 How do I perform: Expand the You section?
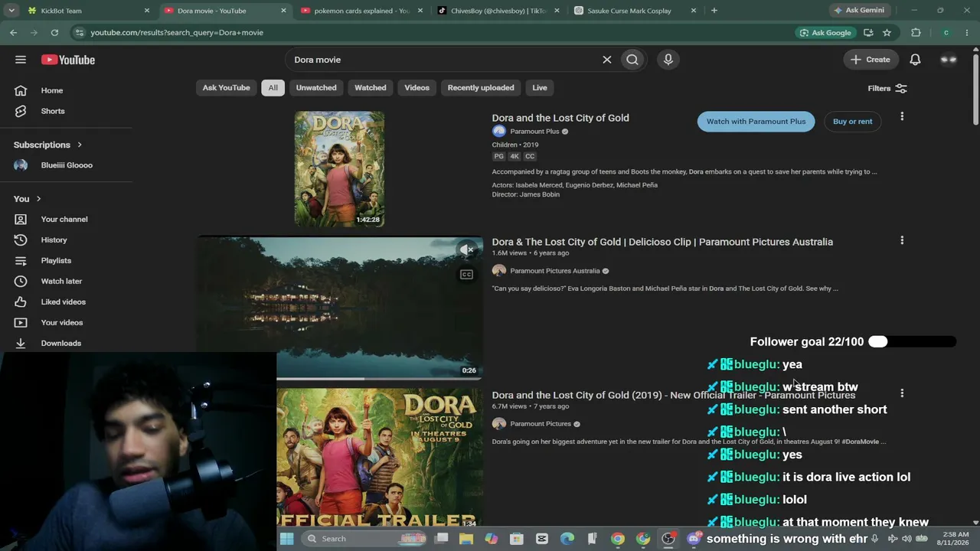click(28, 199)
